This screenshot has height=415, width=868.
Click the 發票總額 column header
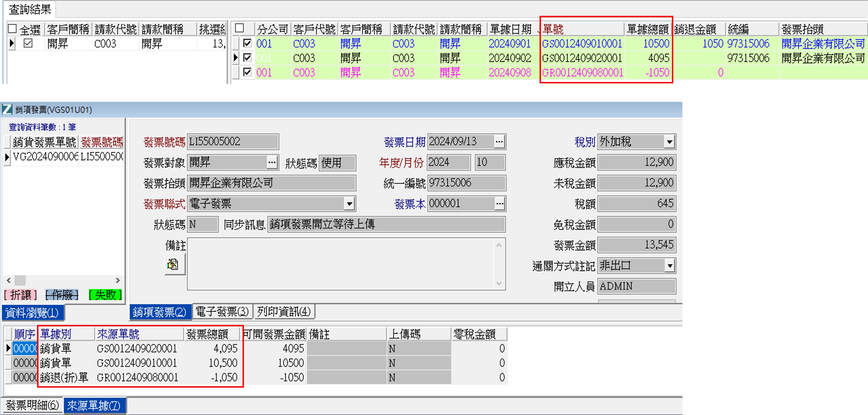click(x=212, y=334)
